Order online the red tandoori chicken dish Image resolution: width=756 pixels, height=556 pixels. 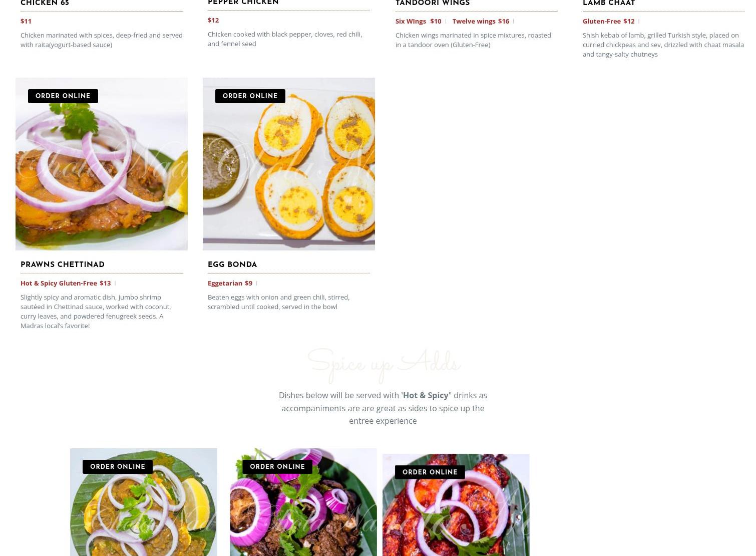[x=430, y=472]
